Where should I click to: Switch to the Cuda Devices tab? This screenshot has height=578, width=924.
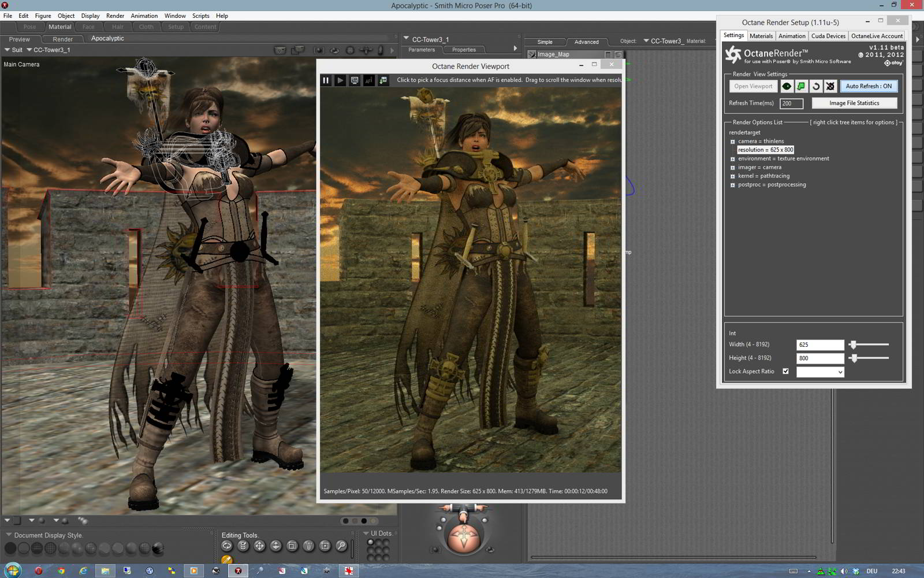(828, 36)
